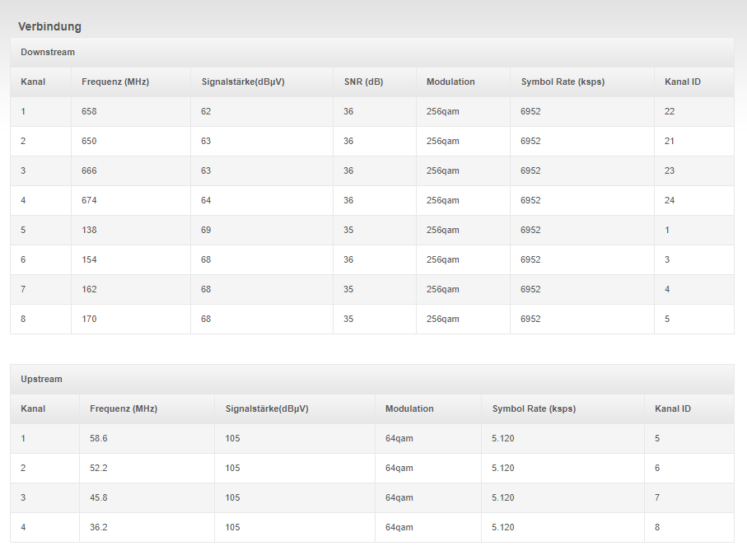Click 64qam in the 52.2 MHz row

point(399,468)
